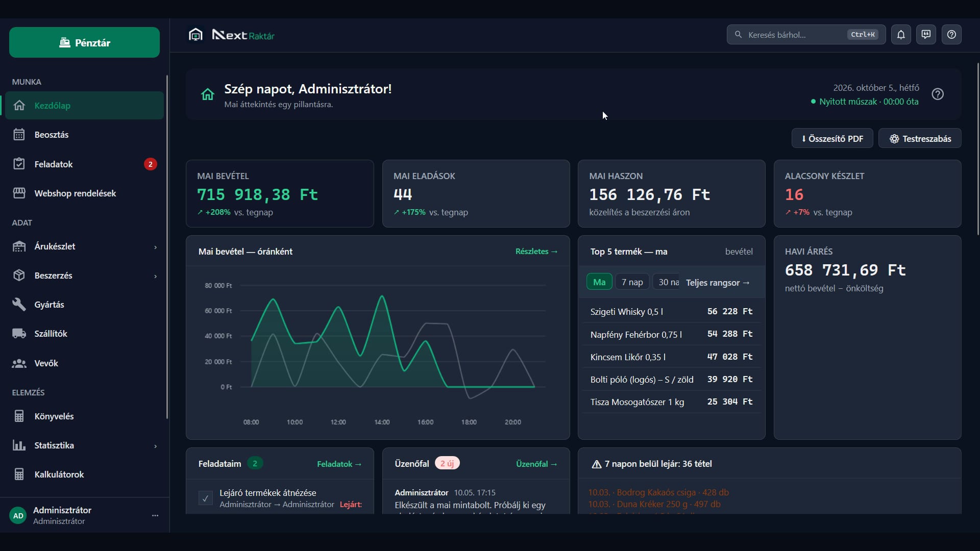Go to Szállítók truck icon

click(19, 334)
